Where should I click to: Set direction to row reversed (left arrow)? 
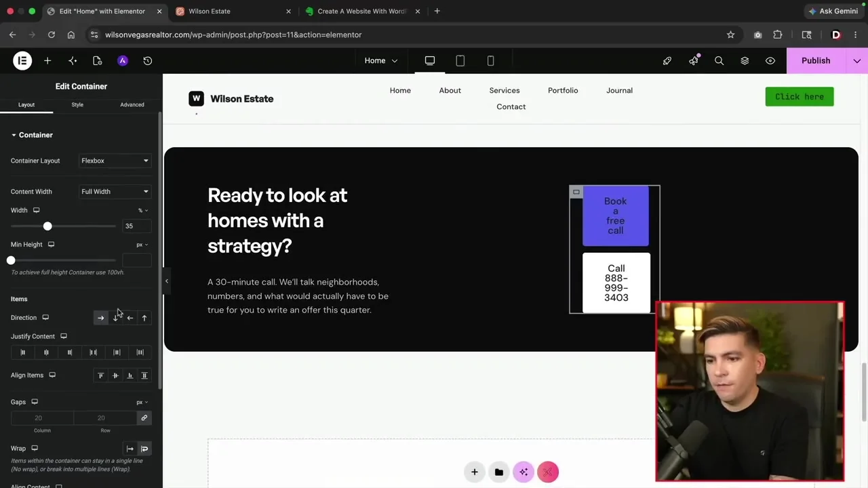tap(130, 318)
